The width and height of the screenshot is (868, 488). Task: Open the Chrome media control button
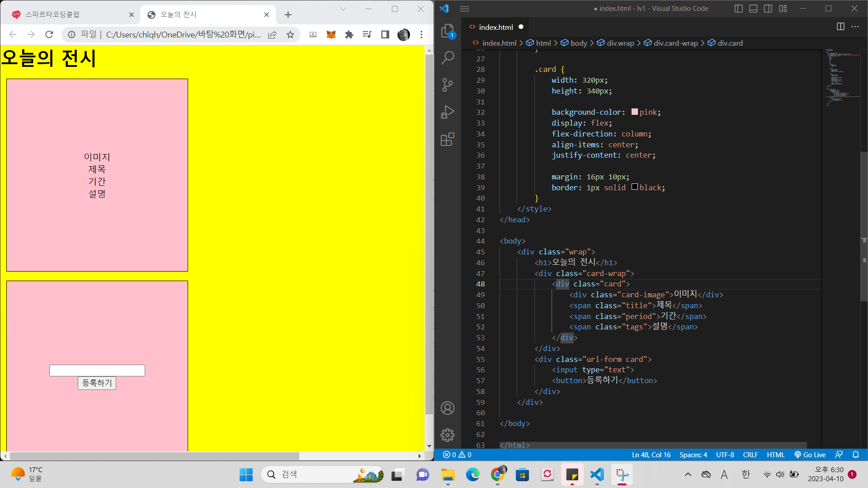click(367, 34)
